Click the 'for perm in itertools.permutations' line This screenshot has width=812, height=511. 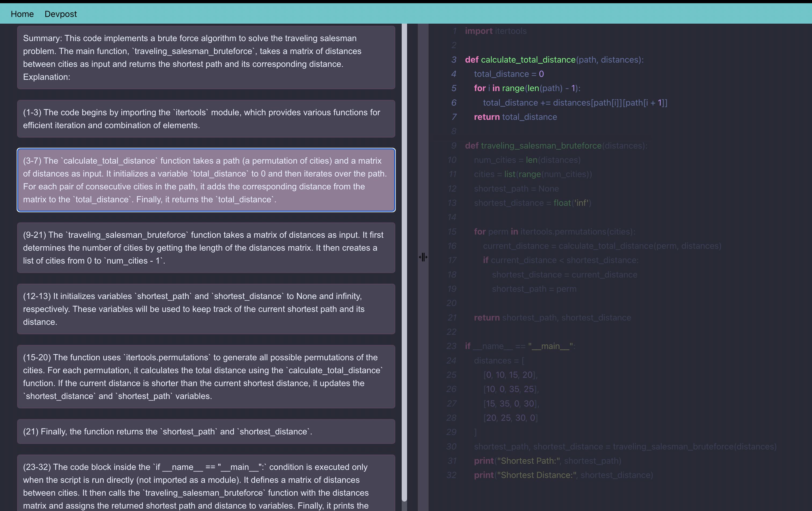coord(554,232)
